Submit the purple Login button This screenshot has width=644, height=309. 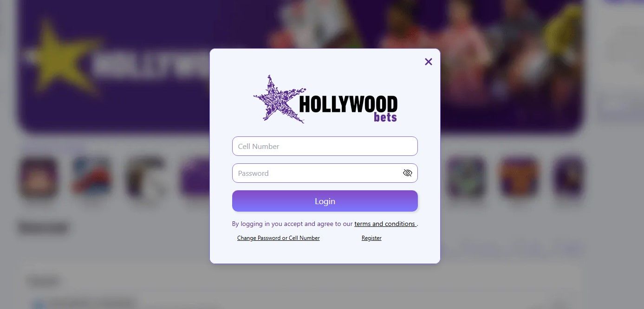[325, 201]
